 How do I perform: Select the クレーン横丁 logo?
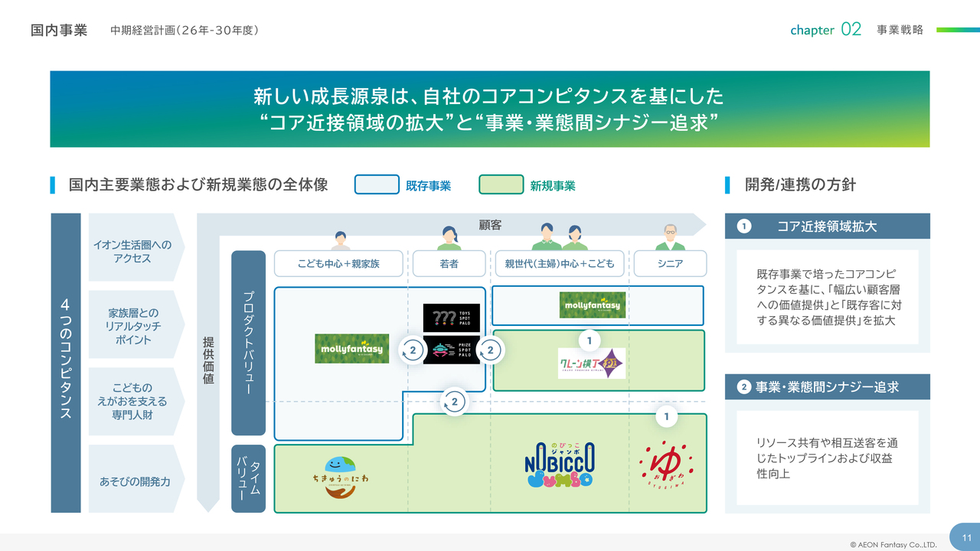(x=592, y=364)
